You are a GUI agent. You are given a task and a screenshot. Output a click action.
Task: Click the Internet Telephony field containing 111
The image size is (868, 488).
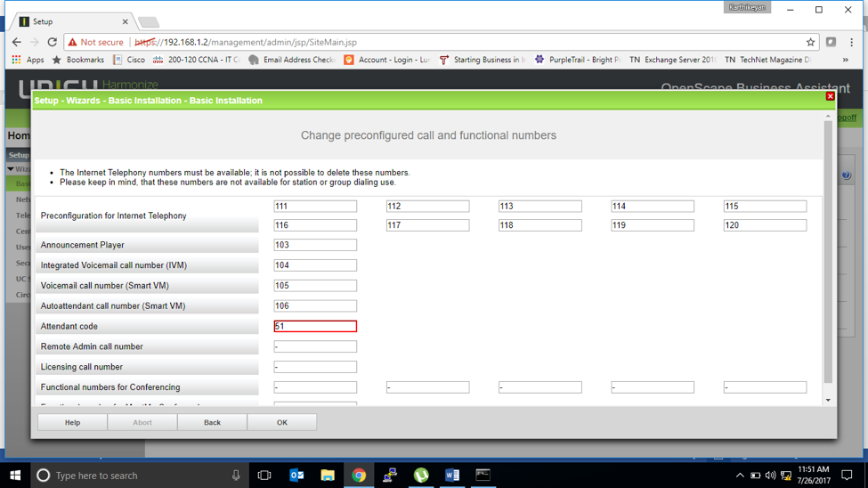315,206
